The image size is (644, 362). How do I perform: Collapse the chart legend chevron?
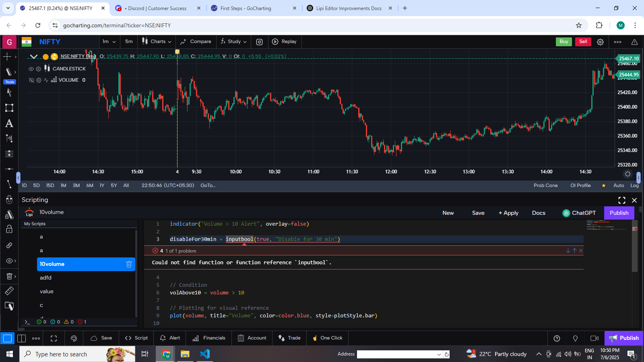point(34,57)
